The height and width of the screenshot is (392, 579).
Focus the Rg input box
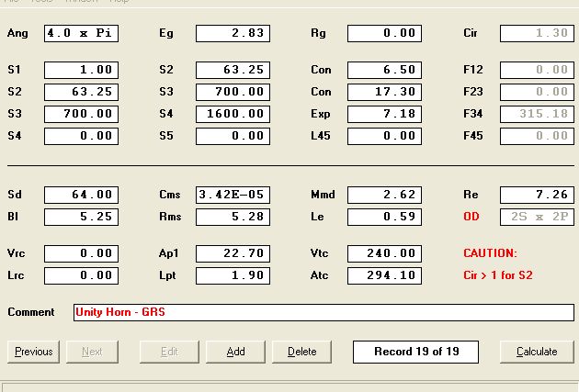point(384,33)
